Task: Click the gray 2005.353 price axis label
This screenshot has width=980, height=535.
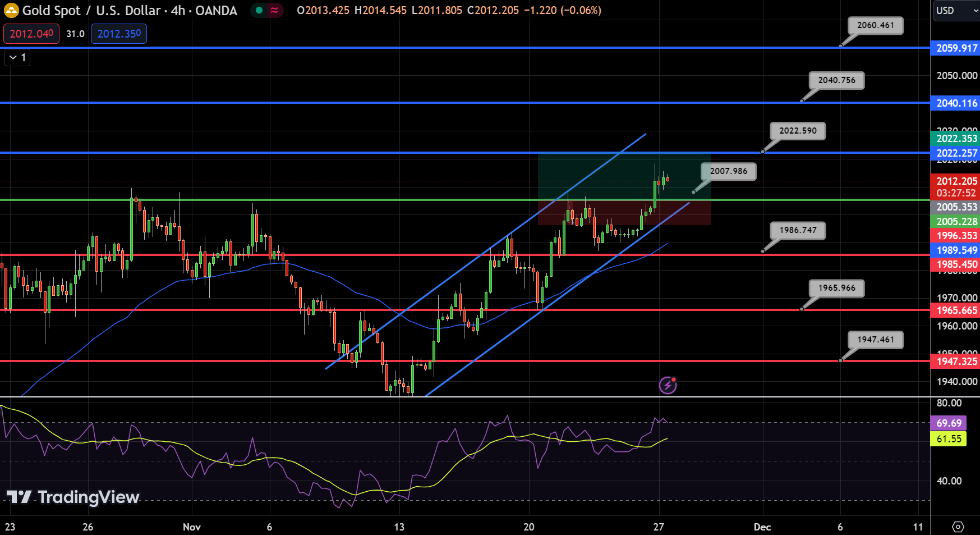Action: pyautogui.click(x=955, y=207)
